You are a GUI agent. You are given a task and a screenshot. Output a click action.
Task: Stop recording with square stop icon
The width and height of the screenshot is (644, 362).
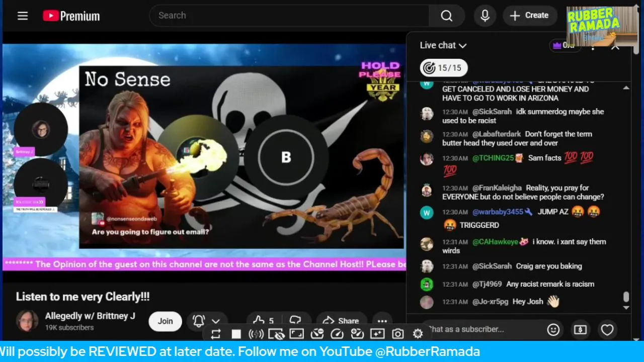(x=236, y=334)
